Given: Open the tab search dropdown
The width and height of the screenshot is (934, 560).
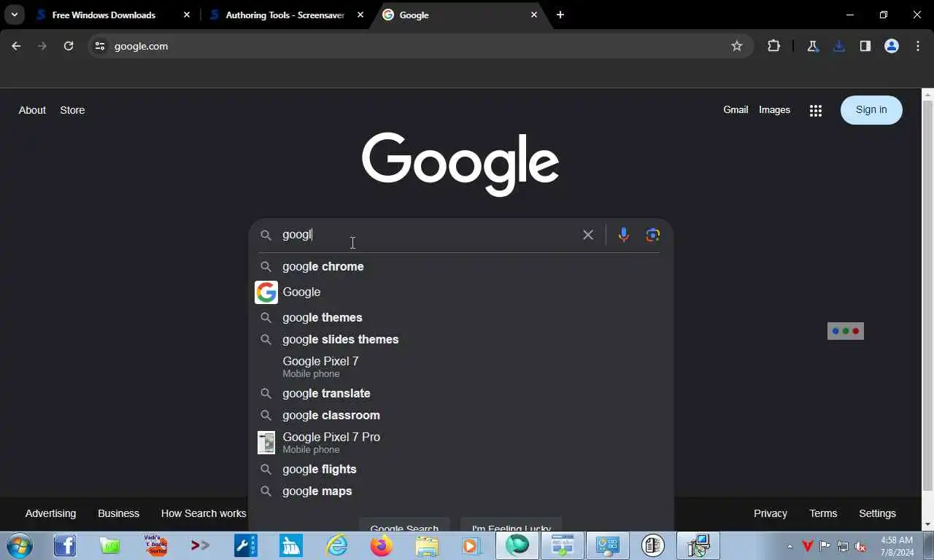Looking at the screenshot, I should pos(15,15).
